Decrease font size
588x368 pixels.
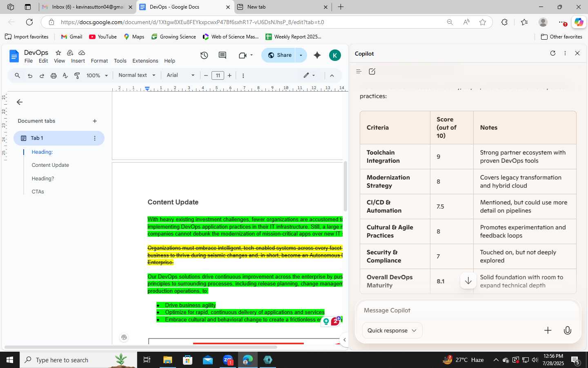tap(206, 76)
